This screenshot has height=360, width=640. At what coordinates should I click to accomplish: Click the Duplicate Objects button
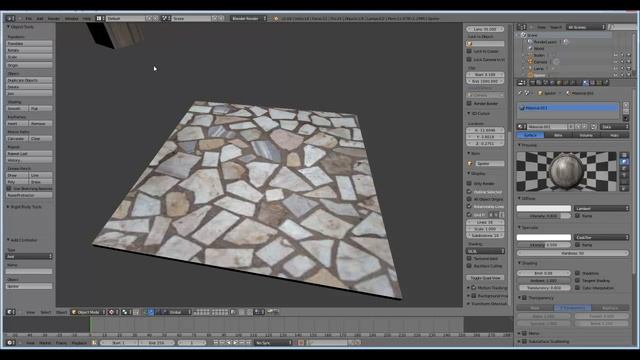pos(29,80)
